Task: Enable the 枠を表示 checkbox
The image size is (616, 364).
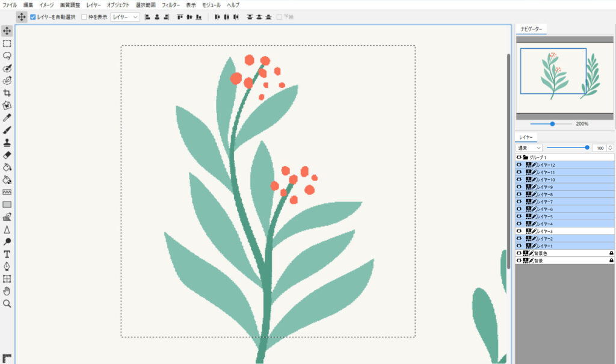Action: 84,17
